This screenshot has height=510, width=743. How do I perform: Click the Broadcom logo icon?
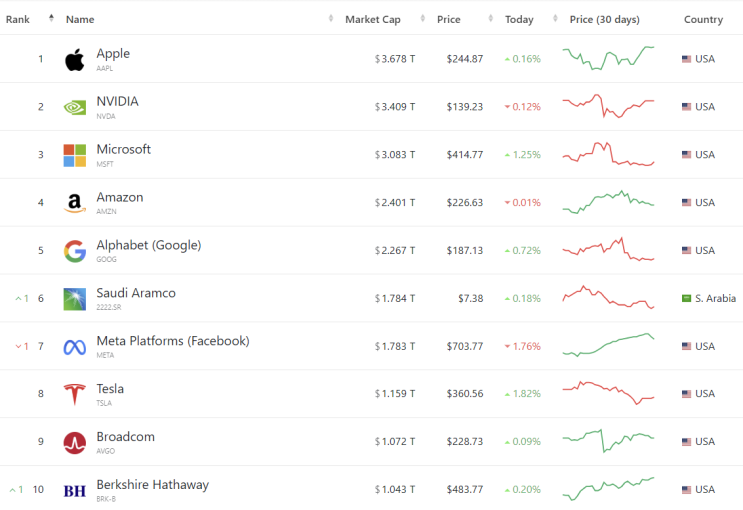click(75, 442)
